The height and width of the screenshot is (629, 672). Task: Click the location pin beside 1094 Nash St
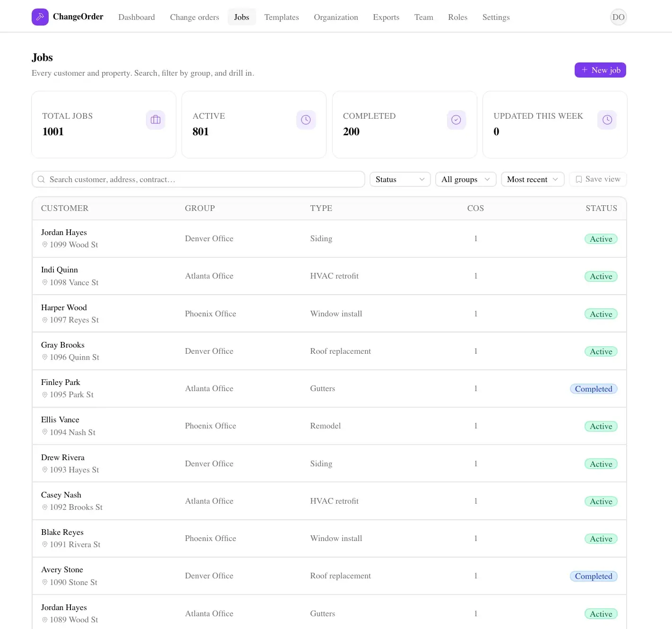point(45,432)
